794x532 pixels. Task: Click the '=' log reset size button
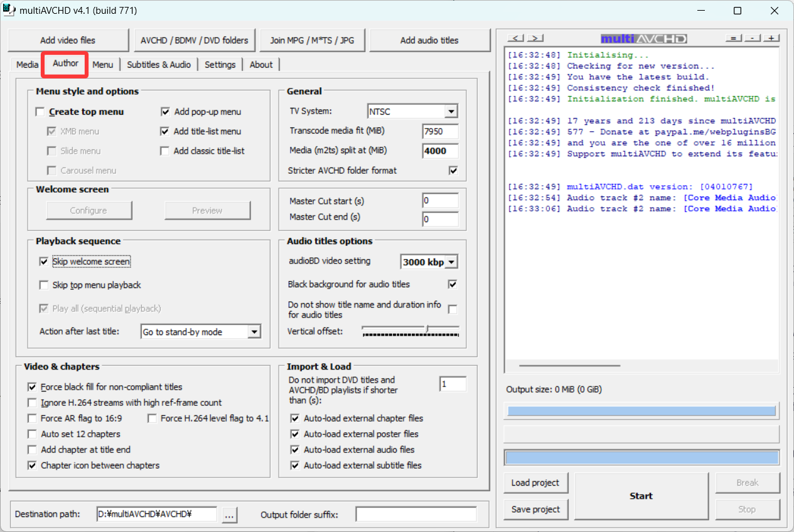click(733, 38)
